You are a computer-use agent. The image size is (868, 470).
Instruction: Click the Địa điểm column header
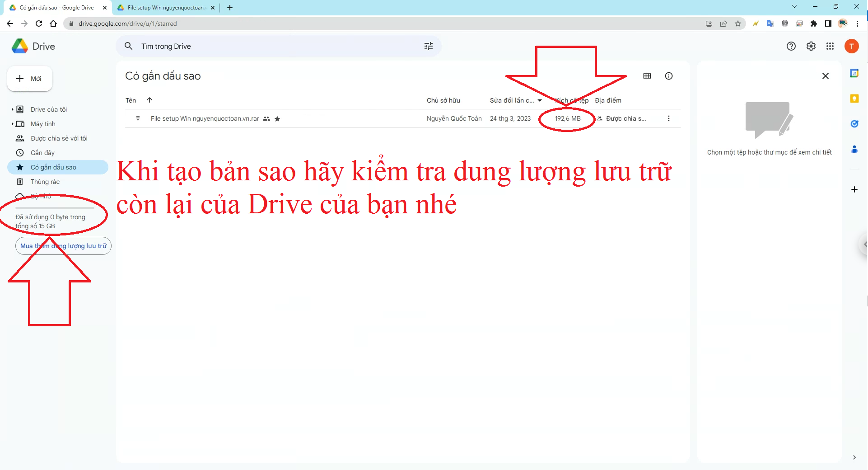pos(608,100)
